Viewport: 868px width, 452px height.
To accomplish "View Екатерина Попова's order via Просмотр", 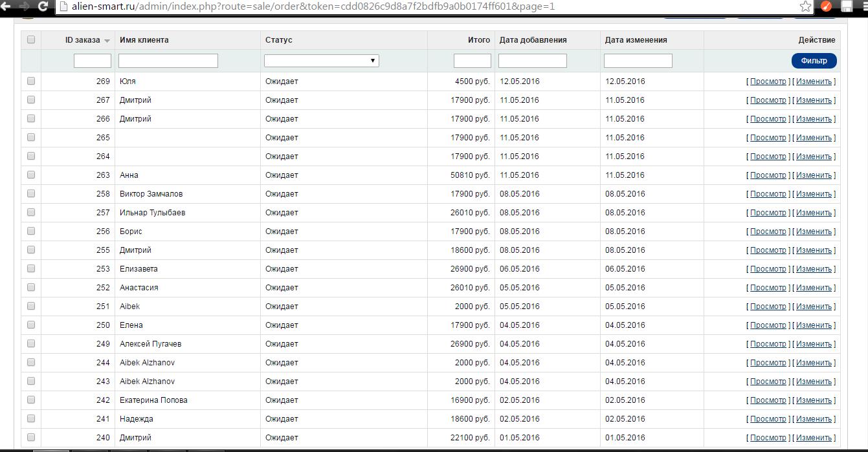I will (768, 400).
